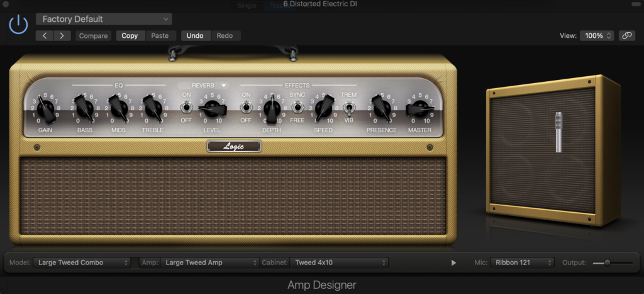This screenshot has height=294, width=644.
Task: Toggle the TREM/VIB switch
Action: pos(348,108)
